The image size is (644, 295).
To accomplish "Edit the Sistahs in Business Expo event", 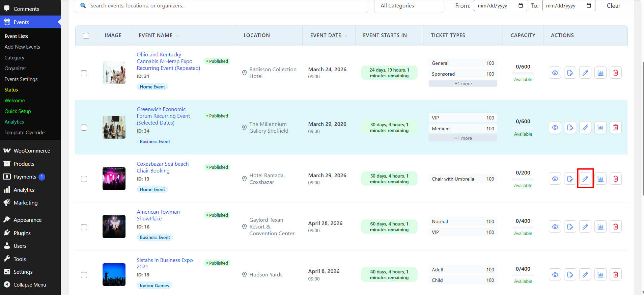I will pyautogui.click(x=585, y=275).
